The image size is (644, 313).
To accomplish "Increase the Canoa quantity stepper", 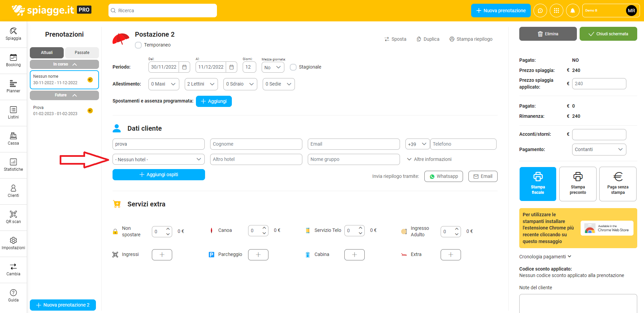I will click(x=264, y=228).
